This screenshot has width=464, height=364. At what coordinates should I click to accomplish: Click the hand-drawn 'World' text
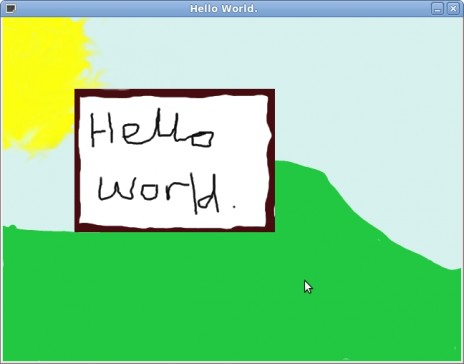click(159, 195)
